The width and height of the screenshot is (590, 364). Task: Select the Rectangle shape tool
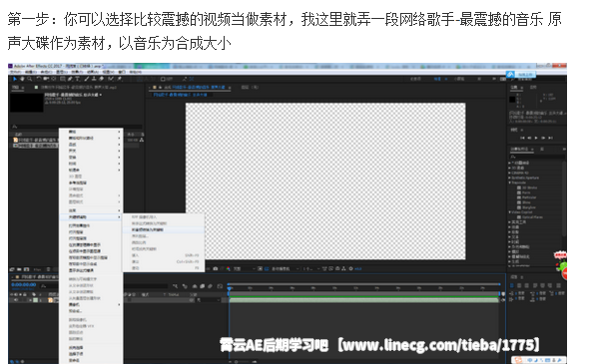[63, 79]
